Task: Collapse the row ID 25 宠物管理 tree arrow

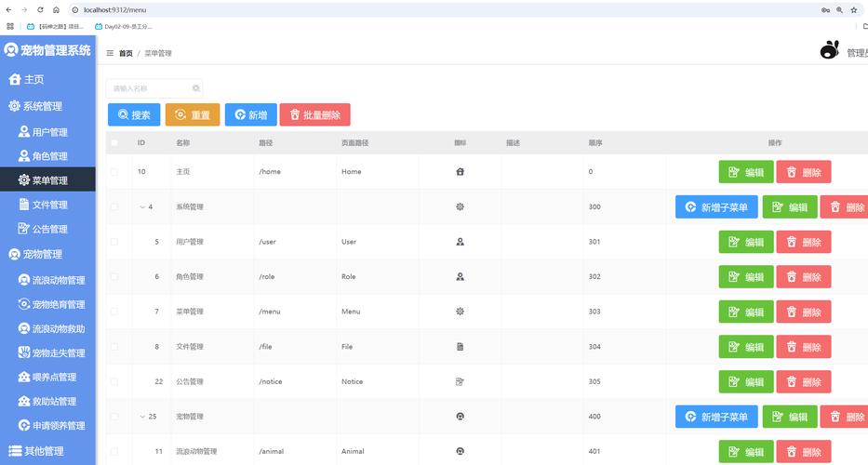Action: coord(142,417)
